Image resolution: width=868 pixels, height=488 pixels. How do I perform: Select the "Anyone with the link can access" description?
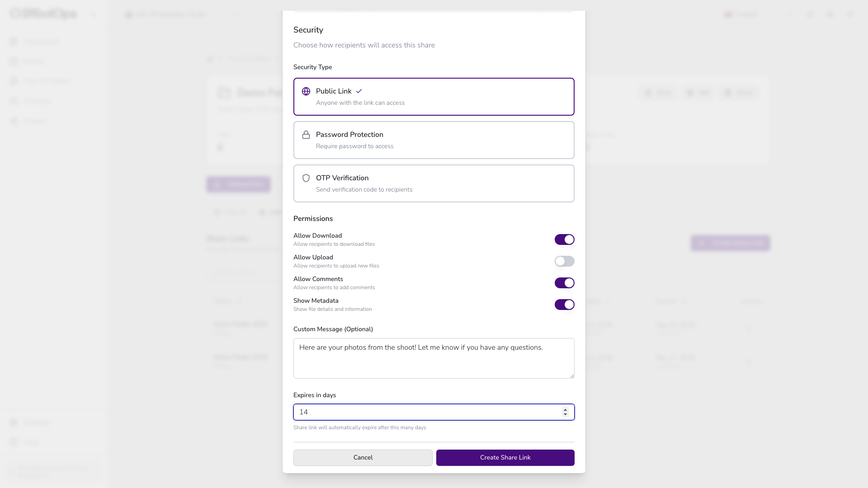click(360, 103)
